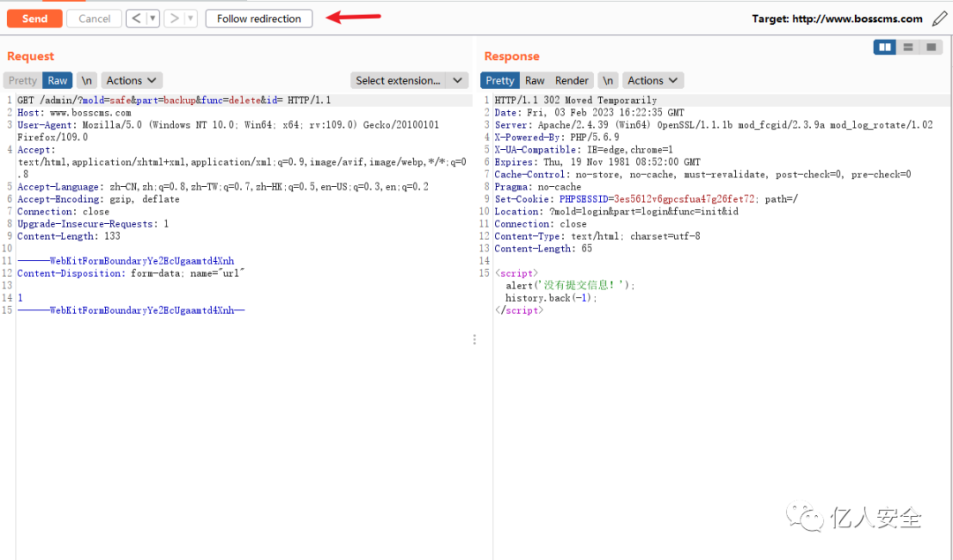Select the Request Raw tab
Viewport: 953px width, 560px height.
pyautogui.click(x=57, y=80)
